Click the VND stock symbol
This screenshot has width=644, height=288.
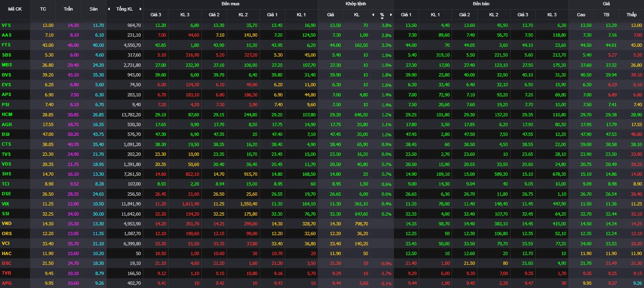pos(7,223)
